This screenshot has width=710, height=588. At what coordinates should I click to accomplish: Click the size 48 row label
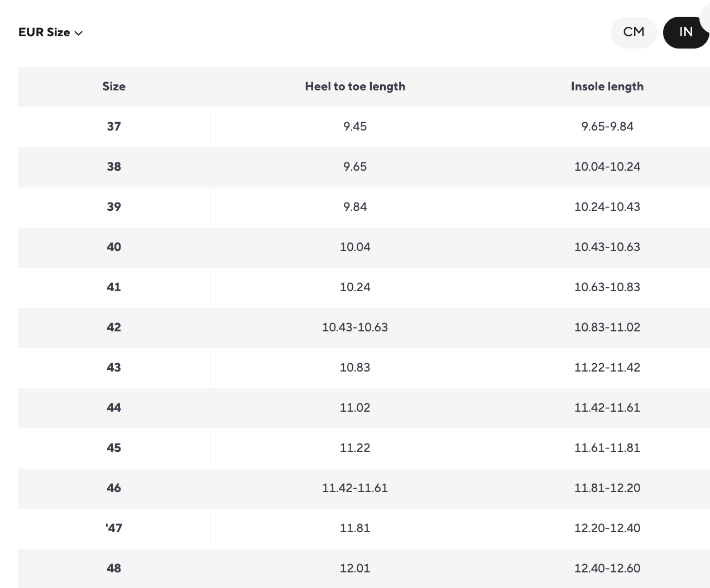(114, 568)
